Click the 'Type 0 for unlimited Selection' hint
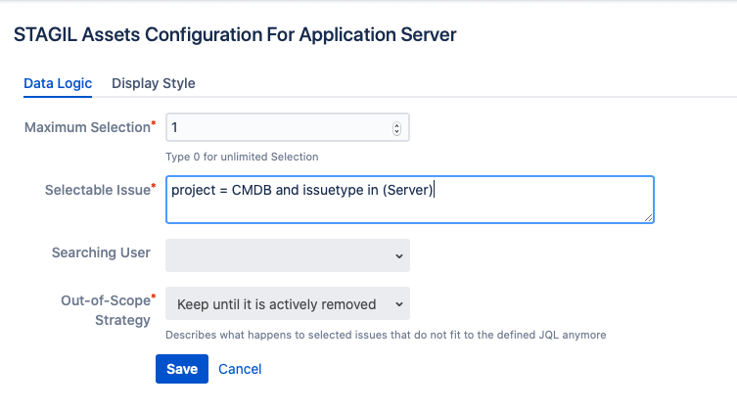Image resolution: width=737 pixels, height=410 pixels. coord(242,157)
